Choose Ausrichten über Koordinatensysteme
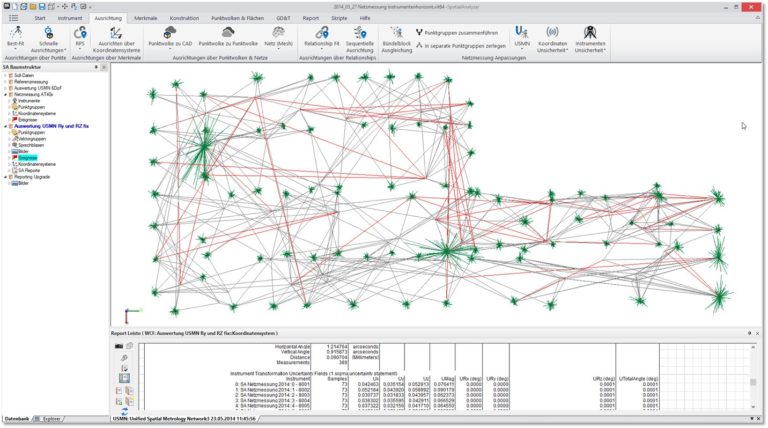 [116, 39]
